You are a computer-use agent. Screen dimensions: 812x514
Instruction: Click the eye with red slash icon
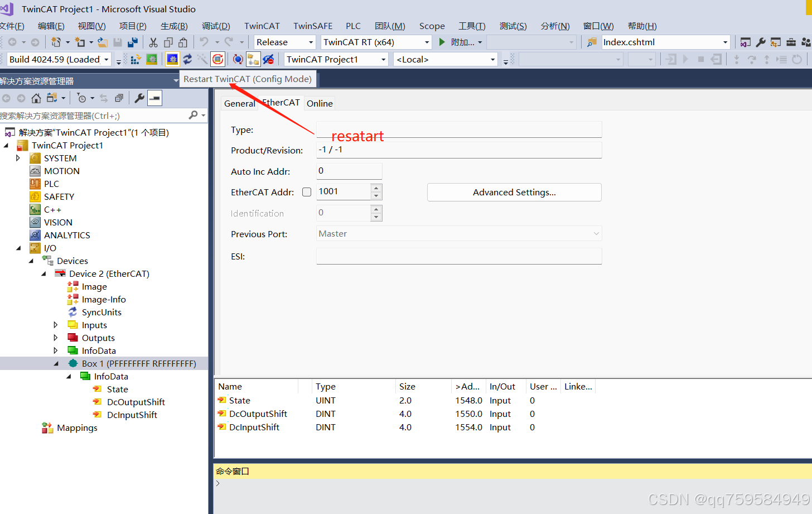point(268,59)
